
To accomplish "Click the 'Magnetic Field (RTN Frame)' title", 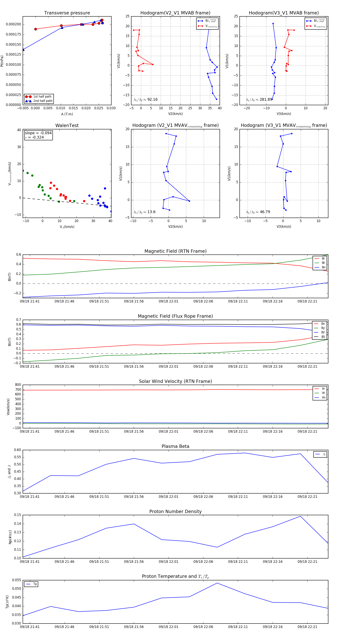I will [175, 251].
